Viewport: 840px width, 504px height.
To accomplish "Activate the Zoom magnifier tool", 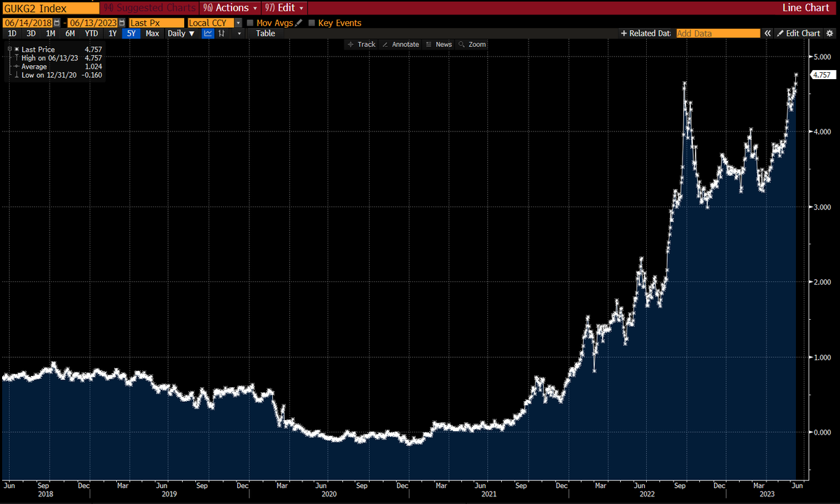I will click(x=472, y=44).
